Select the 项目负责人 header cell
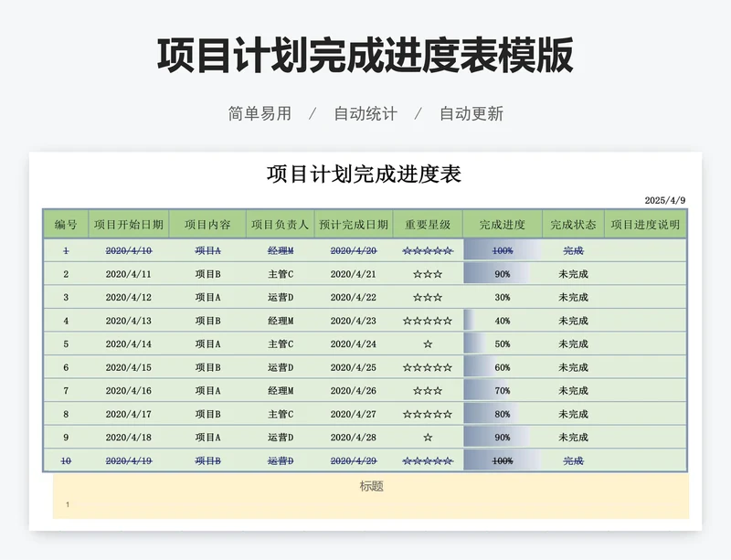Screen dimensions: 731x560 [x=281, y=225]
